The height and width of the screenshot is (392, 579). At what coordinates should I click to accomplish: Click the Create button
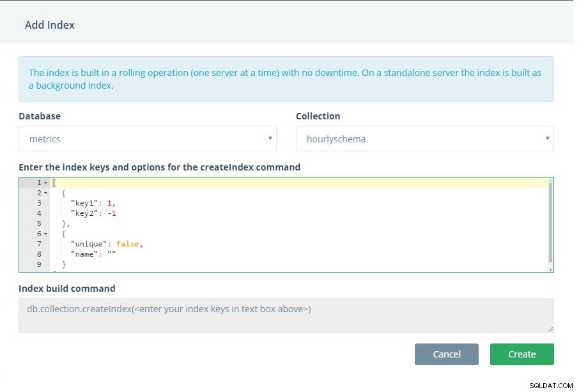521,354
